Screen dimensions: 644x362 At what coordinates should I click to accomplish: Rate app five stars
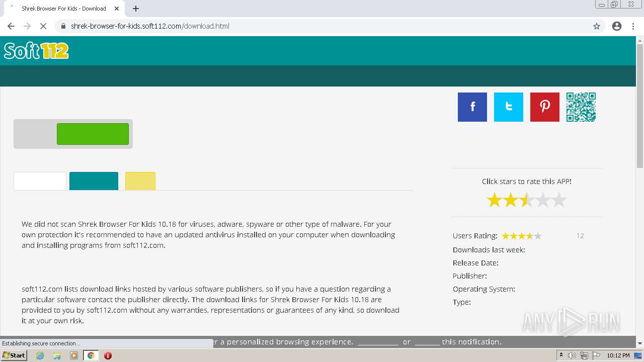click(x=559, y=201)
